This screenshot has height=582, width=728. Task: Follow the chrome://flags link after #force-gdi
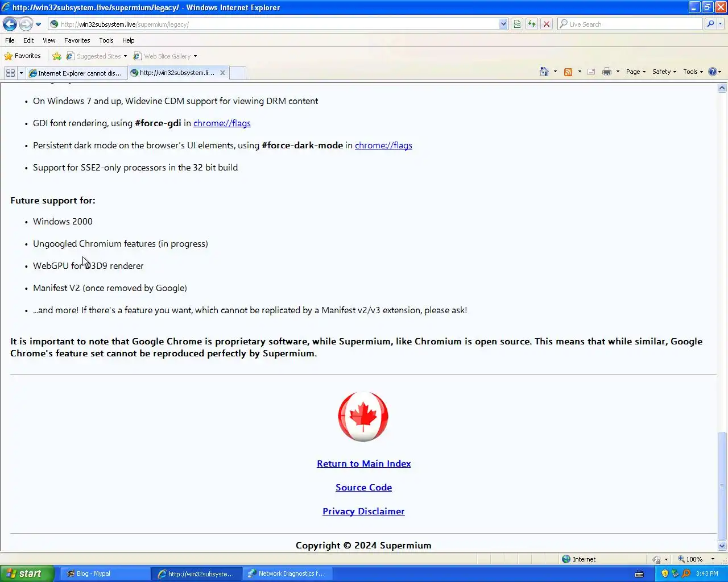click(x=222, y=123)
